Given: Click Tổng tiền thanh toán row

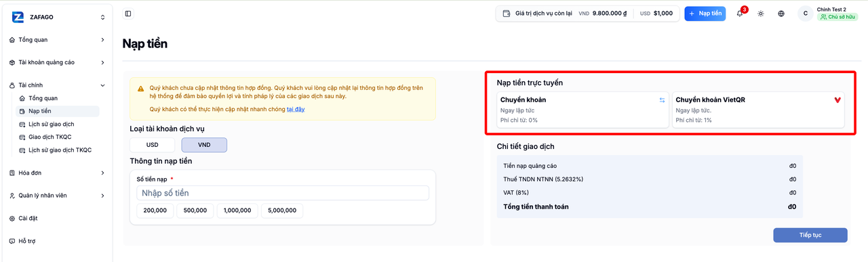Looking at the screenshot, I should (650, 206).
